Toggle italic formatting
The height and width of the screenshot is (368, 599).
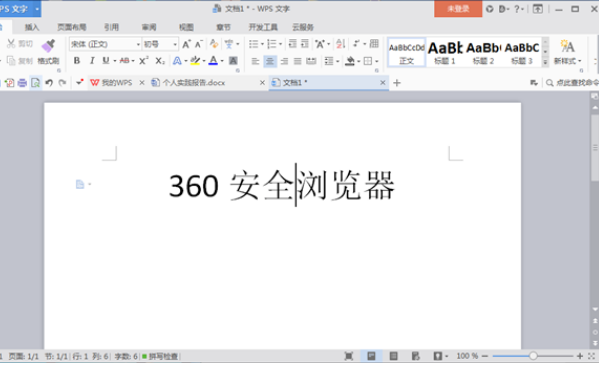92,60
